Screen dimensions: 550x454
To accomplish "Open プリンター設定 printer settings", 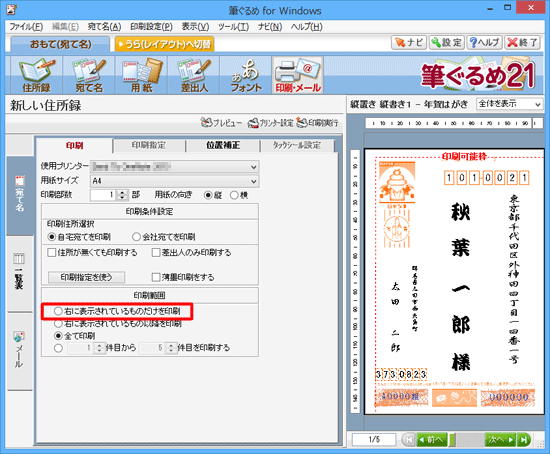I will 270,123.
